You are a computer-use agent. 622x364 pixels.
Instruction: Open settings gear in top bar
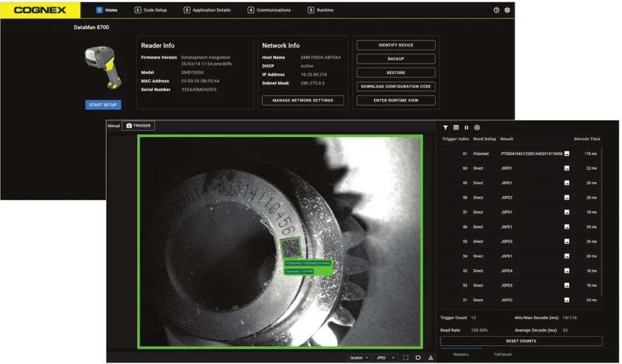tap(507, 10)
